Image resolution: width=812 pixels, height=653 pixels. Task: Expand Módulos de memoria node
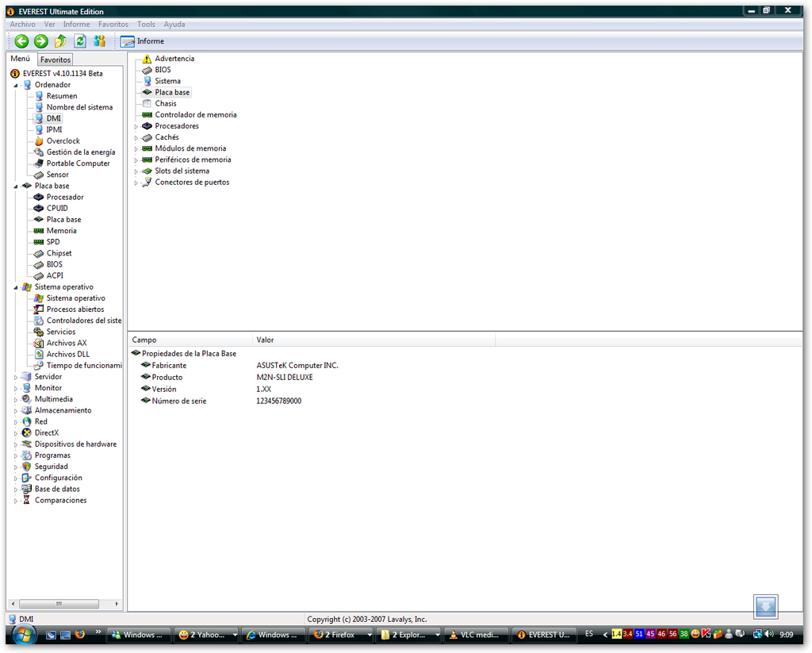click(x=136, y=148)
